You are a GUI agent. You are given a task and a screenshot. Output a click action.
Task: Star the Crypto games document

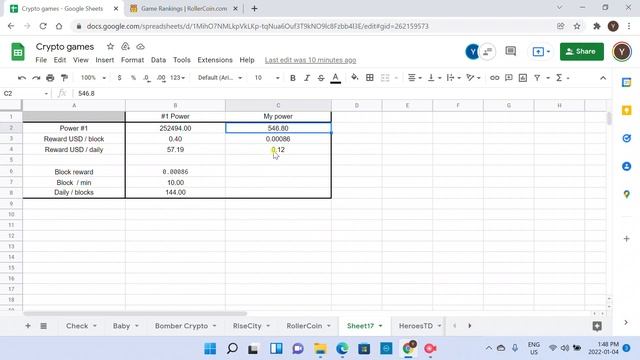pyautogui.click(x=110, y=47)
